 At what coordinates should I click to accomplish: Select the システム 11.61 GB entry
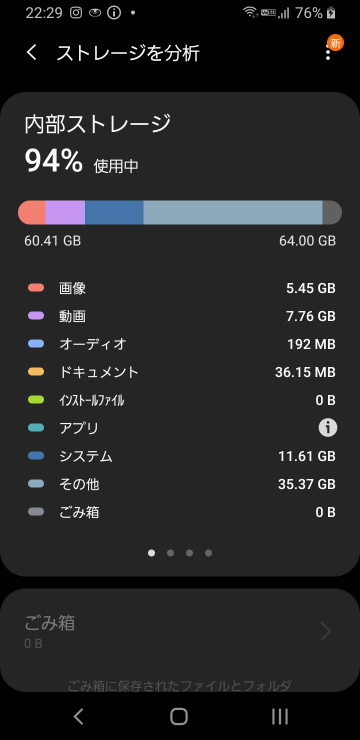(x=182, y=456)
